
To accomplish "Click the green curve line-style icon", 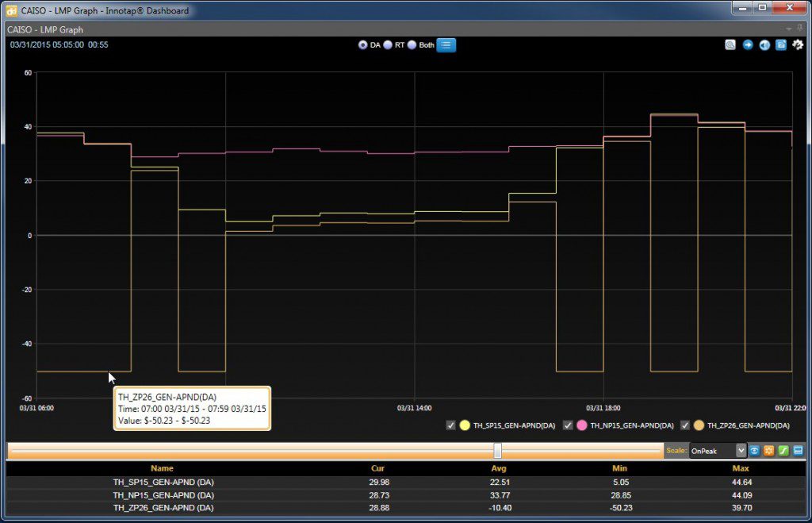I will point(783,451).
